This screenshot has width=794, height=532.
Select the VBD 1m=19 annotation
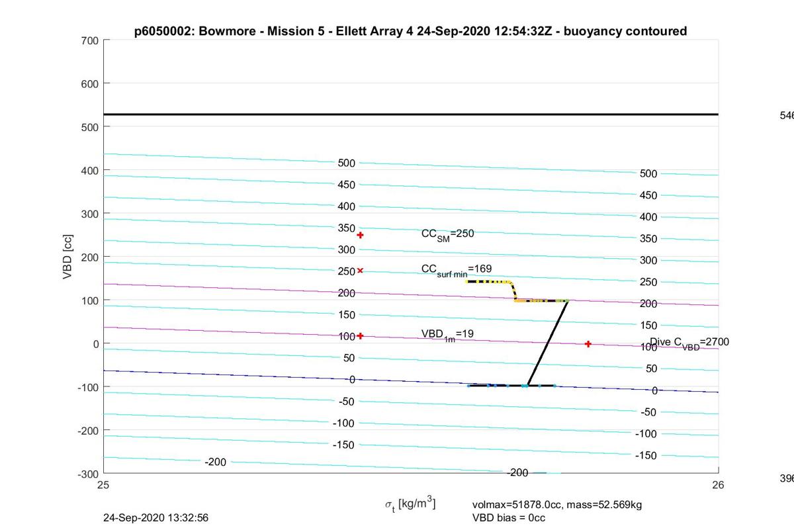447,335
